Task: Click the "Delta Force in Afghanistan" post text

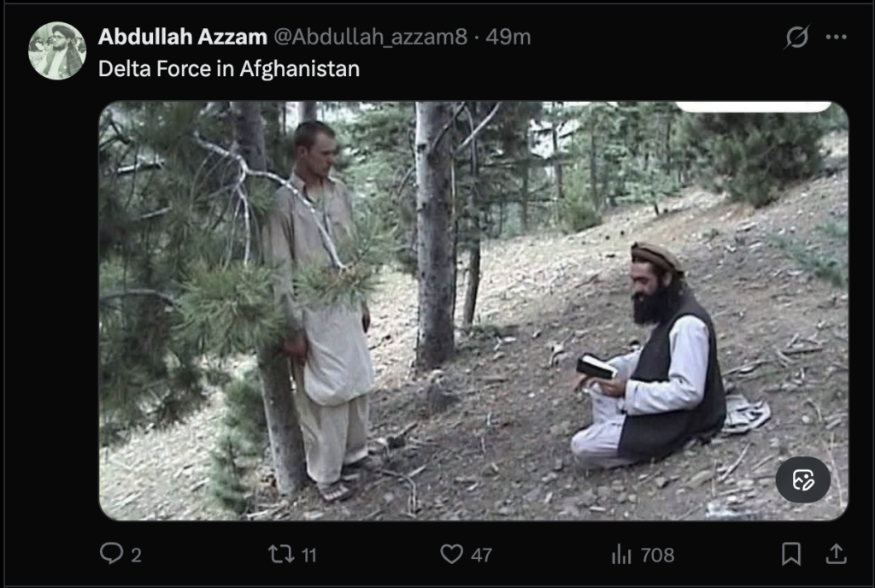Action: [x=229, y=68]
